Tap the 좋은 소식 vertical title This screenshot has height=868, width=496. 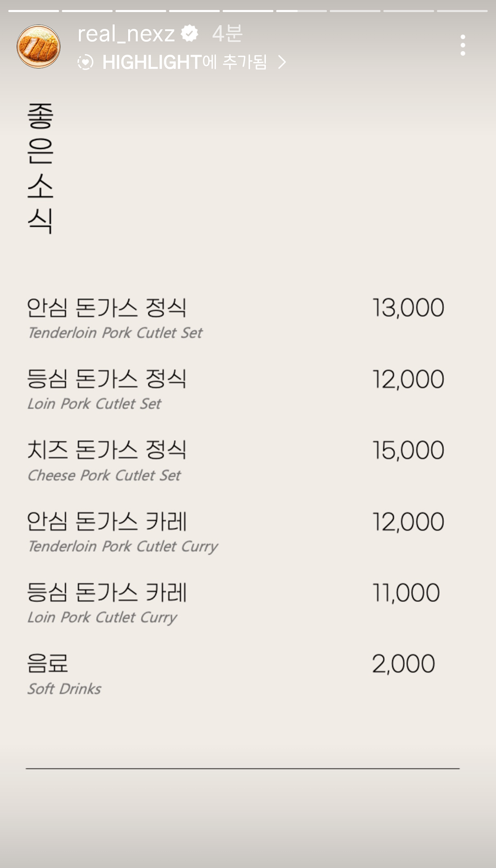[40, 169]
